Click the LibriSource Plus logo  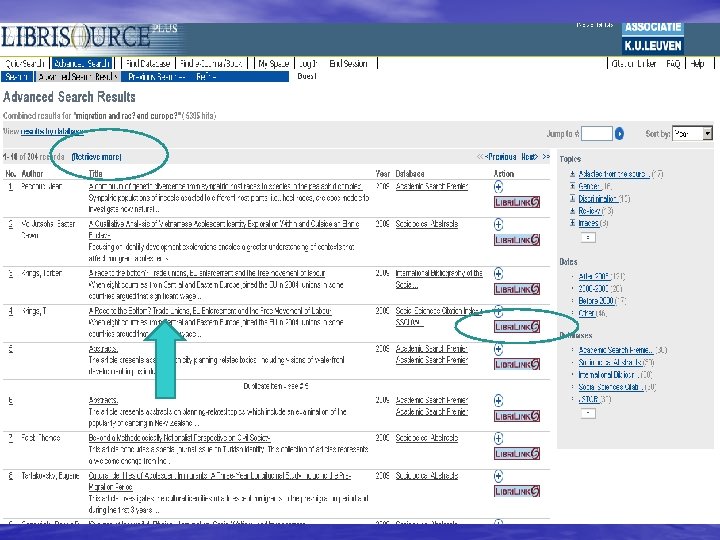coord(89,36)
